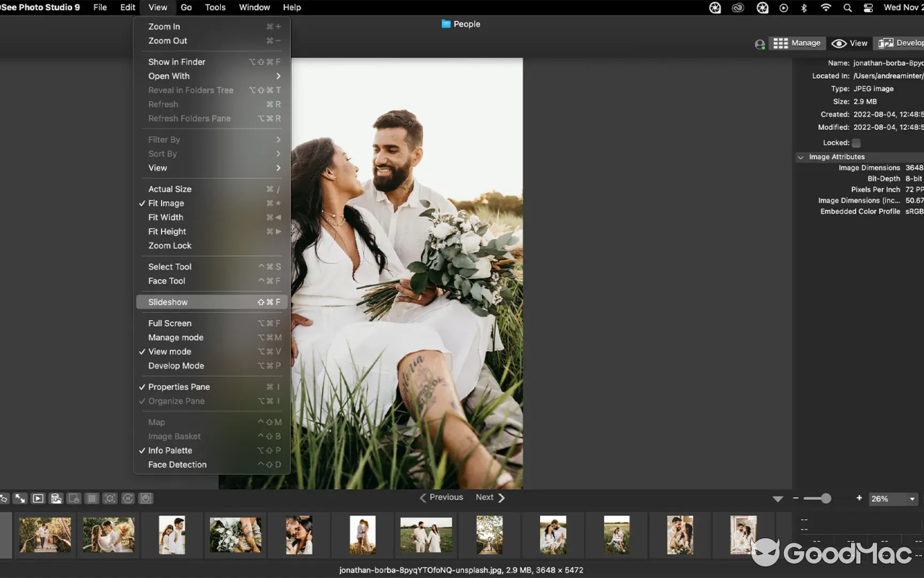Screen dimensions: 924x578
Task: Choose Slideshow from the View menu
Action: click(x=167, y=301)
